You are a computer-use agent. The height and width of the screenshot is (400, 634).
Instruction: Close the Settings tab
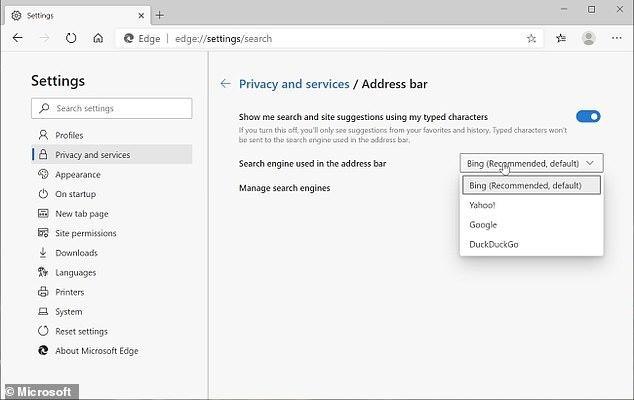141,15
